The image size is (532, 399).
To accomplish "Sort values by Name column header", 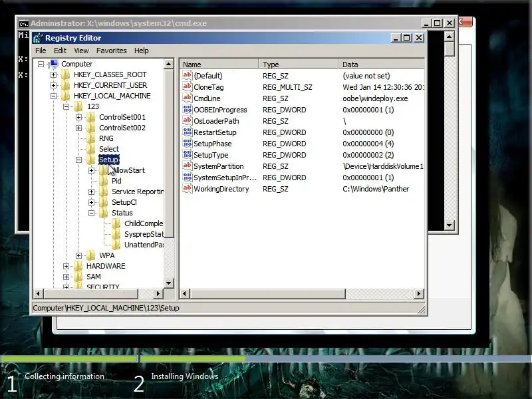I will (219, 64).
